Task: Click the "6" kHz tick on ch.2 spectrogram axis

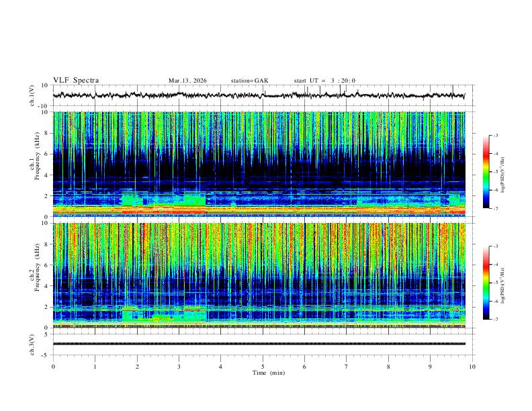Action: pyautogui.click(x=47, y=265)
